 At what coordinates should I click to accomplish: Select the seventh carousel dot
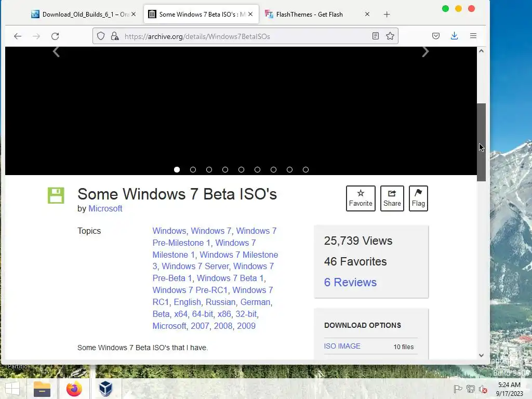[273, 170]
